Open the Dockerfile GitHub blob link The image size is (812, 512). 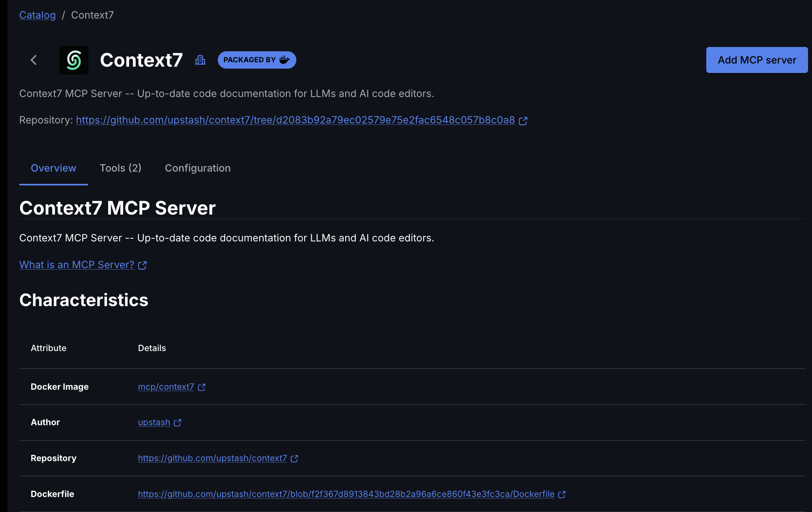click(346, 494)
